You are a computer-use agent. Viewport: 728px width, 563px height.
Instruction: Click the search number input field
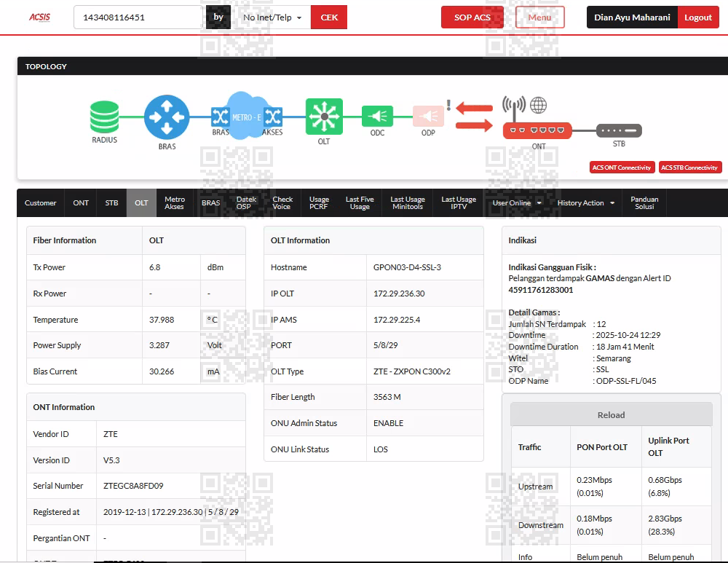tap(139, 17)
